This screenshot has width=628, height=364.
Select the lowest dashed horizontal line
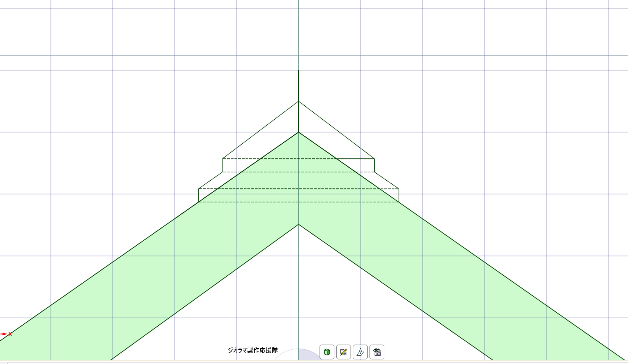tap(277, 202)
